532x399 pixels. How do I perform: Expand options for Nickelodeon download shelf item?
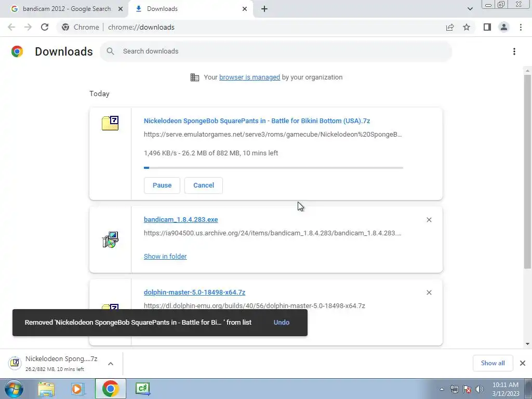(x=111, y=363)
